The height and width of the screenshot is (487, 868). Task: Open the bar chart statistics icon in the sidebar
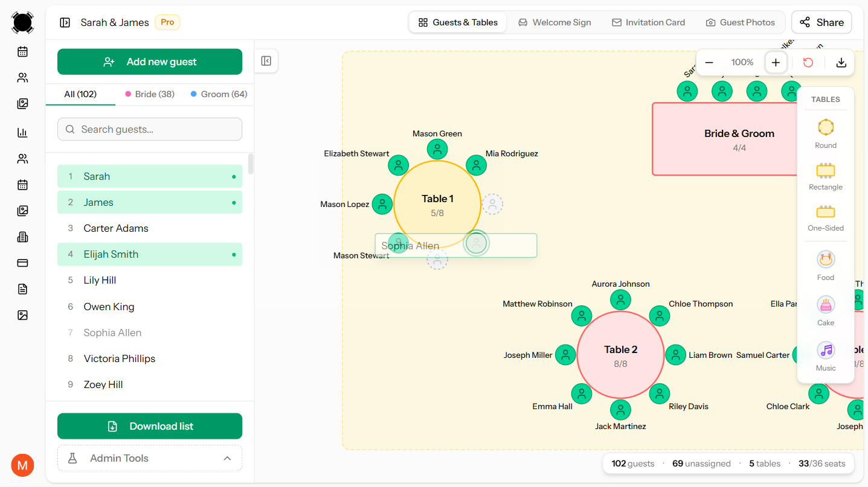[x=23, y=133]
